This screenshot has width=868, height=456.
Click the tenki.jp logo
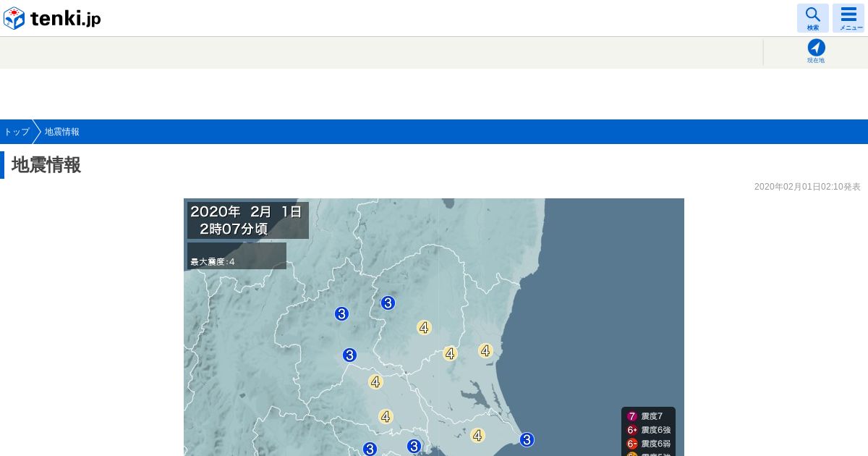pos(52,18)
